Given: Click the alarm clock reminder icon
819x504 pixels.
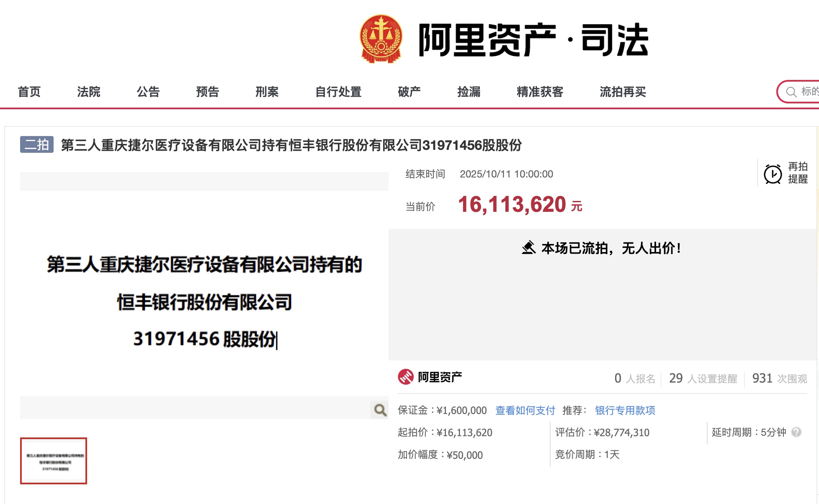Looking at the screenshot, I should 773,174.
